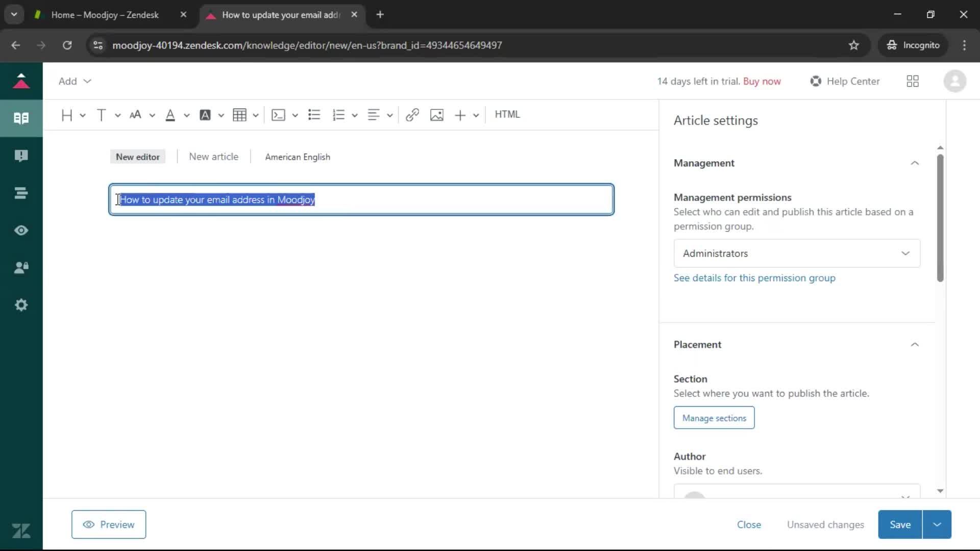Open the settings gear icon in sidebar
The height and width of the screenshot is (551, 980).
click(21, 305)
